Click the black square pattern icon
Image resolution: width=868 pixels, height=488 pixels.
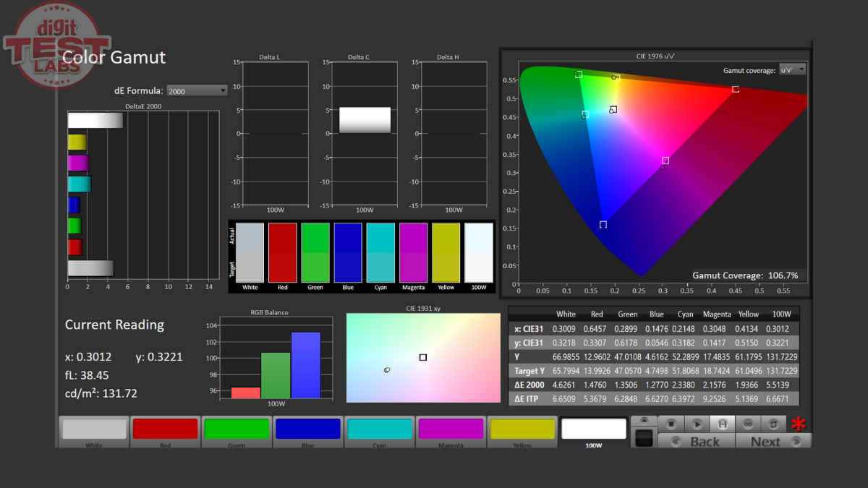click(x=644, y=437)
